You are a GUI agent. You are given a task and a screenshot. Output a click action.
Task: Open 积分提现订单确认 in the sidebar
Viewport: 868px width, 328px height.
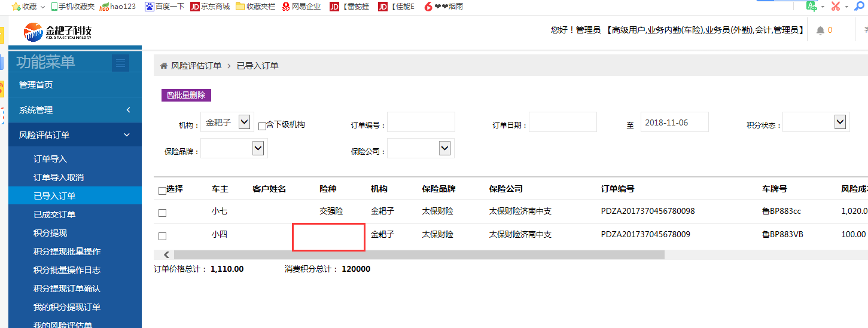tap(67, 289)
